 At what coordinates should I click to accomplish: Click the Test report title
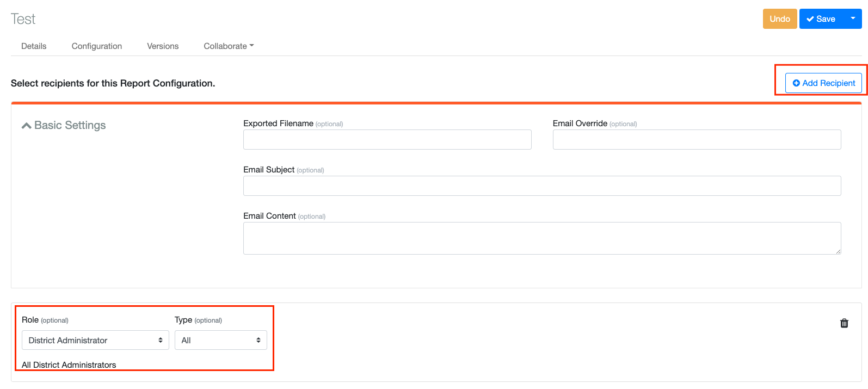click(x=23, y=19)
